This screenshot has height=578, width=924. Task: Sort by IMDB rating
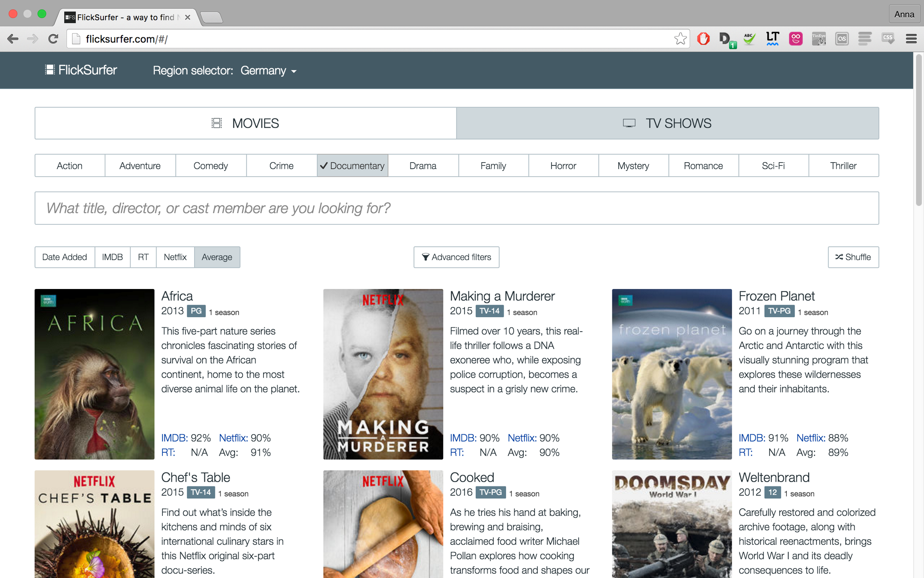pyautogui.click(x=113, y=257)
